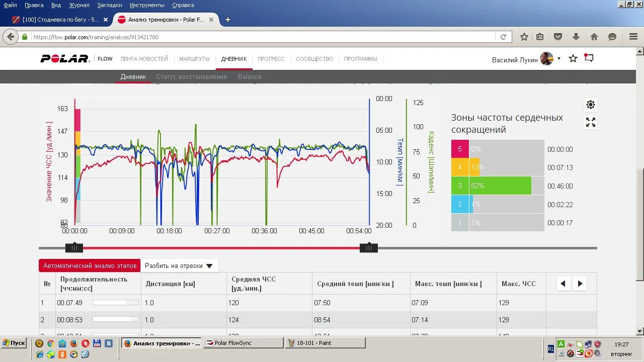Open the Журнал menu in the menu bar
This screenshot has width=644, height=362.
coord(79,5)
